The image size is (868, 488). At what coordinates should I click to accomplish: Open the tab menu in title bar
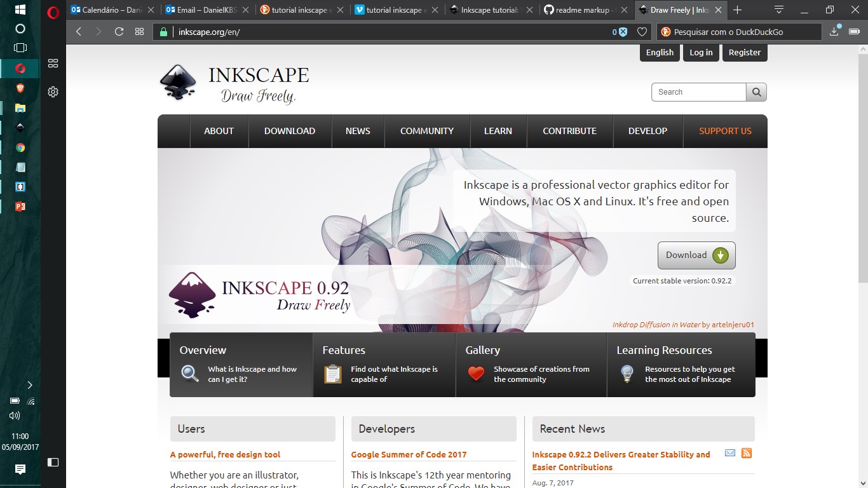tap(779, 10)
